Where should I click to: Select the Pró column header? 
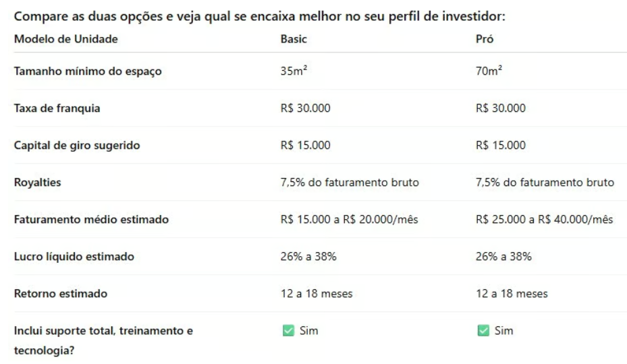(484, 39)
